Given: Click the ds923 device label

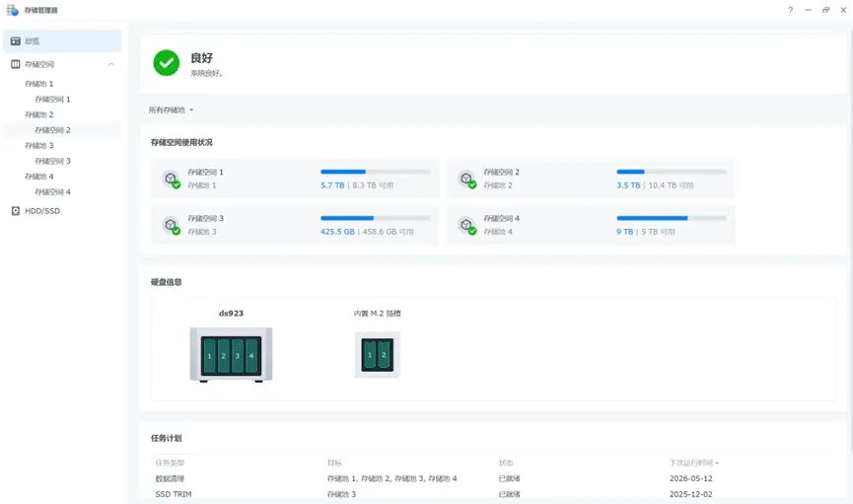Looking at the screenshot, I should 231,314.
